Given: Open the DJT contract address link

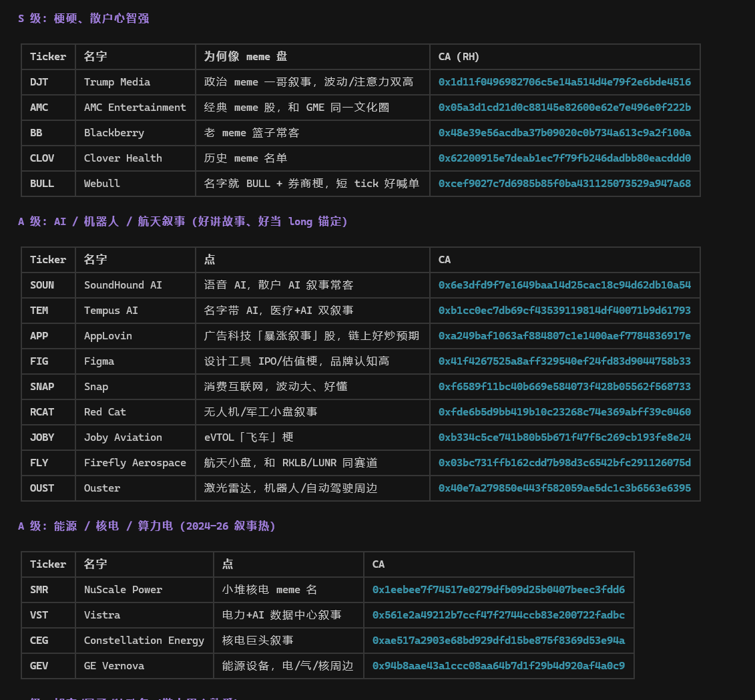Looking at the screenshot, I should click(564, 82).
